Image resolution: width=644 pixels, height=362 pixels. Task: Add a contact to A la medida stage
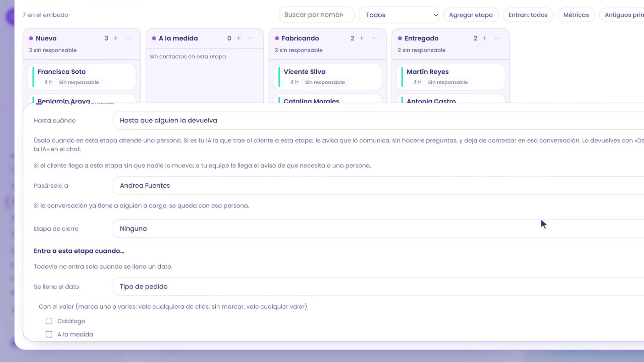tap(239, 38)
